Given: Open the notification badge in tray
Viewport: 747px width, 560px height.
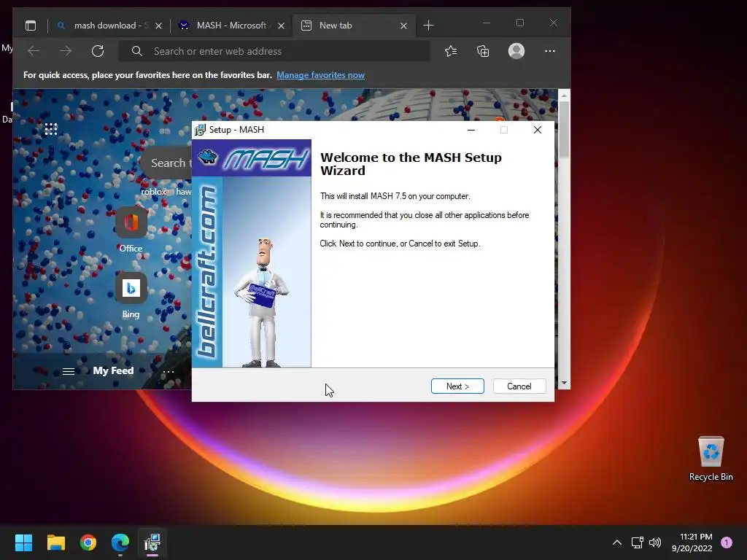Looking at the screenshot, I should (727, 542).
